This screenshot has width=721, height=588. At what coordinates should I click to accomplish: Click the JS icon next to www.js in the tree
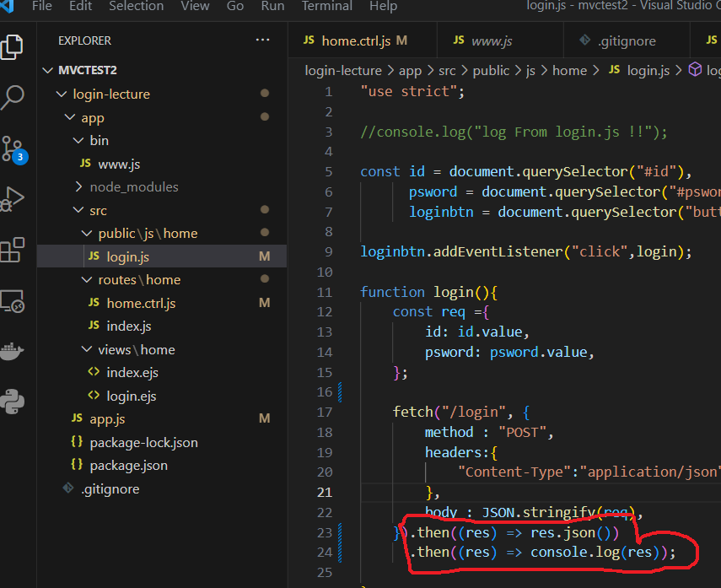pos(85,164)
